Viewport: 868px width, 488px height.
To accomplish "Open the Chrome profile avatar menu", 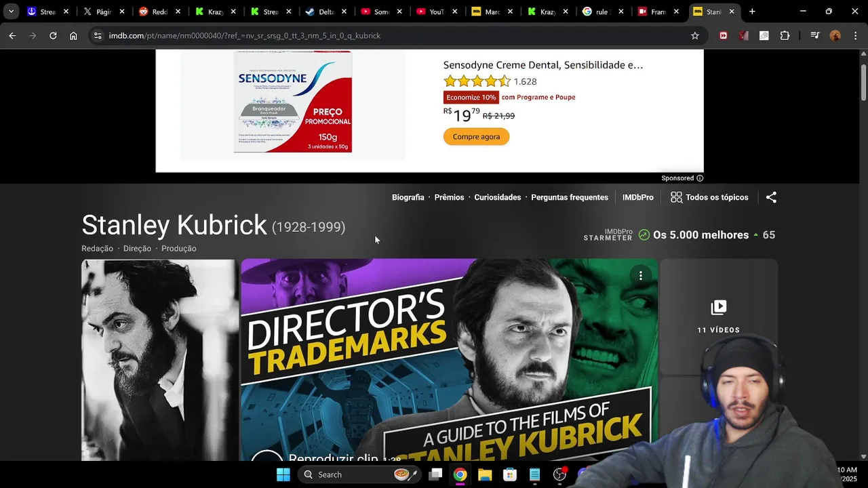I will click(x=835, y=36).
